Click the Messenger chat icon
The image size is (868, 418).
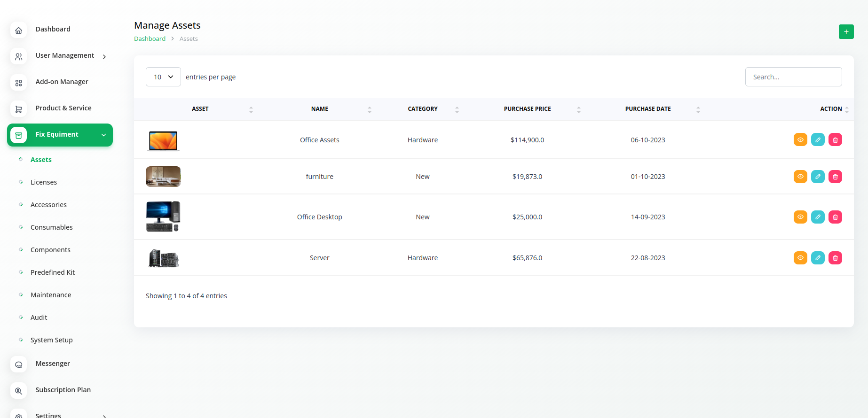[19, 364]
